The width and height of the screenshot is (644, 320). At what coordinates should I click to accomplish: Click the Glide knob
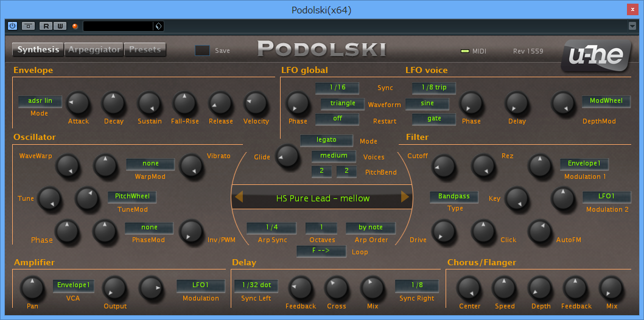coord(287,156)
